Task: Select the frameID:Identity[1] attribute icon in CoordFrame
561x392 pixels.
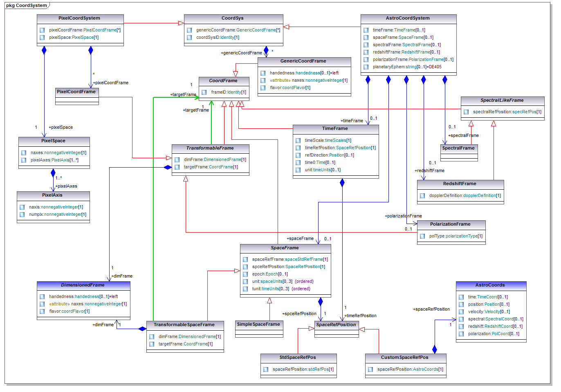Action: click(204, 92)
